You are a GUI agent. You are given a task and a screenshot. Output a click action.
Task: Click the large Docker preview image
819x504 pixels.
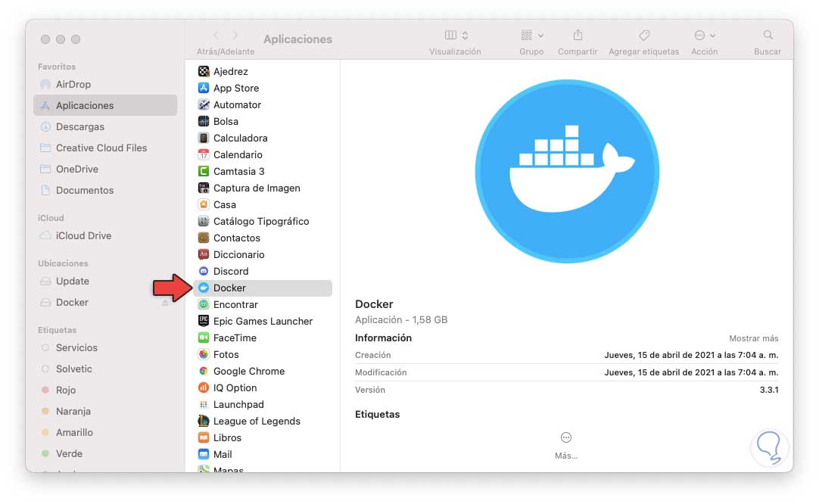pyautogui.click(x=567, y=171)
